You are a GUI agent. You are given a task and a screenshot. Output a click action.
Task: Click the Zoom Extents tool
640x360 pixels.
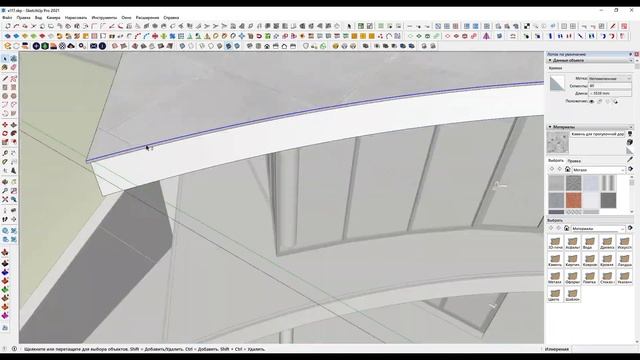click(5, 199)
